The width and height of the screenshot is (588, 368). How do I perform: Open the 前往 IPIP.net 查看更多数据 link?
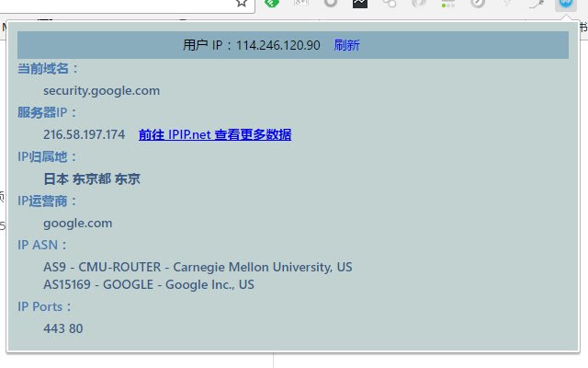tap(215, 134)
